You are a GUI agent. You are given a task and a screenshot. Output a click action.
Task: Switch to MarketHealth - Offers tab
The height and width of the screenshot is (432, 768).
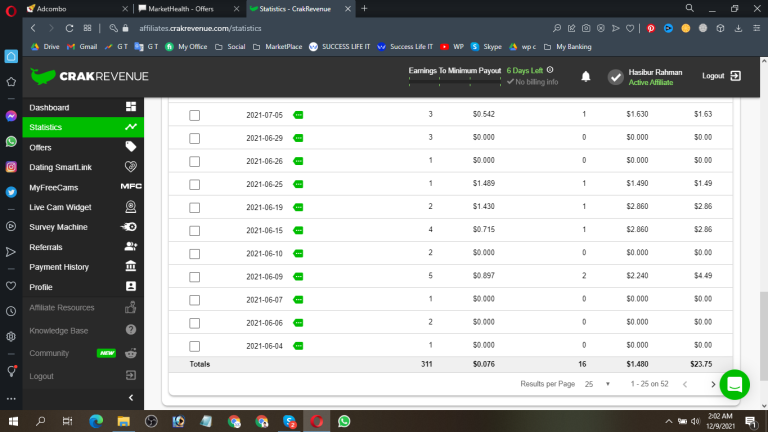click(x=188, y=9)
